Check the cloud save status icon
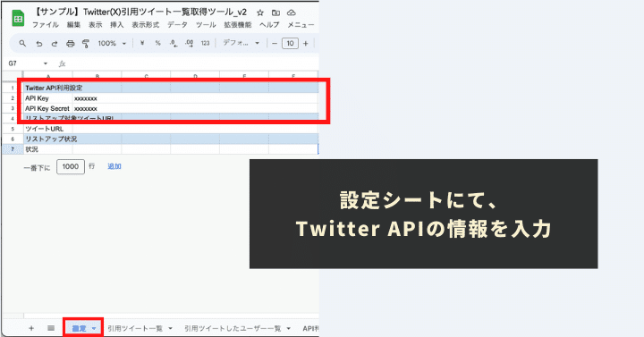This screenshot has height=337, width=644. [292, 13]
